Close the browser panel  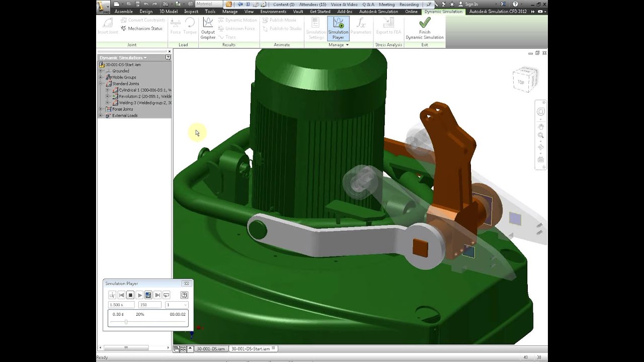[x=169, y=51]
